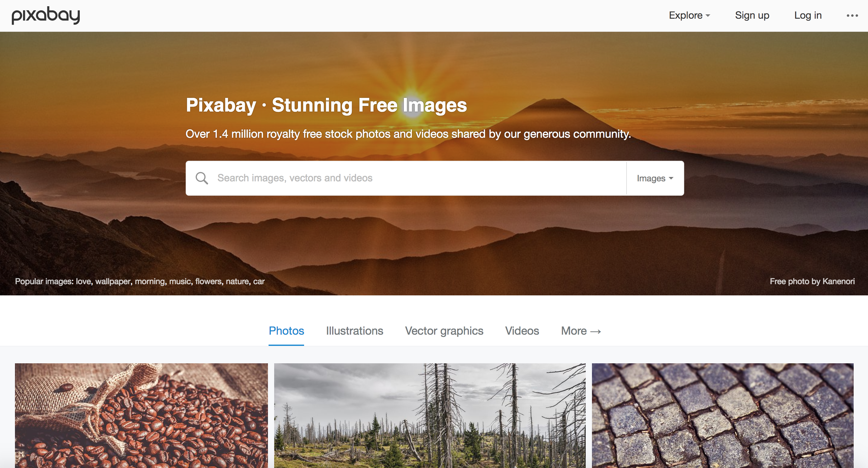Open the Images search type dropdown

655,178
